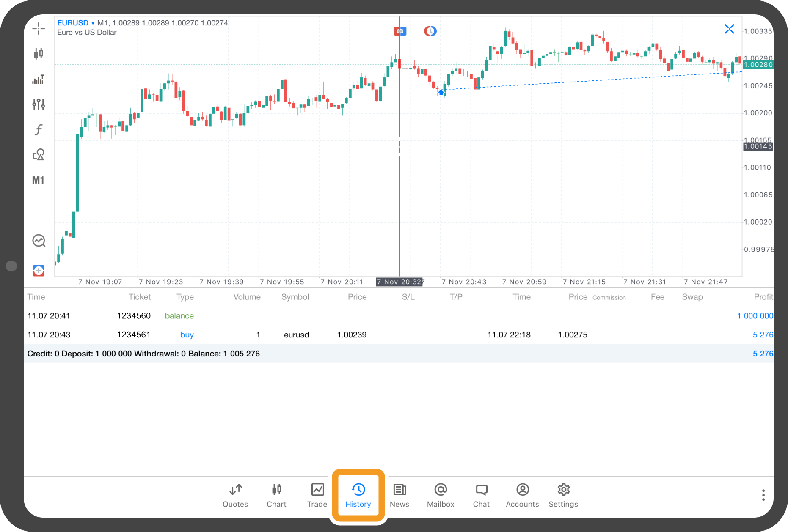Click the magnifier chart analysis icon

tap(39, 241)
